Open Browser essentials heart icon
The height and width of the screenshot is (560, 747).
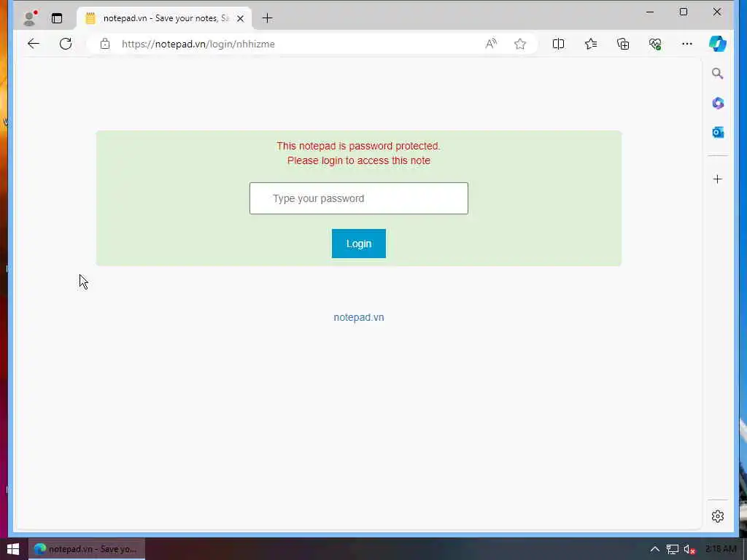click(x=655, y=44)
